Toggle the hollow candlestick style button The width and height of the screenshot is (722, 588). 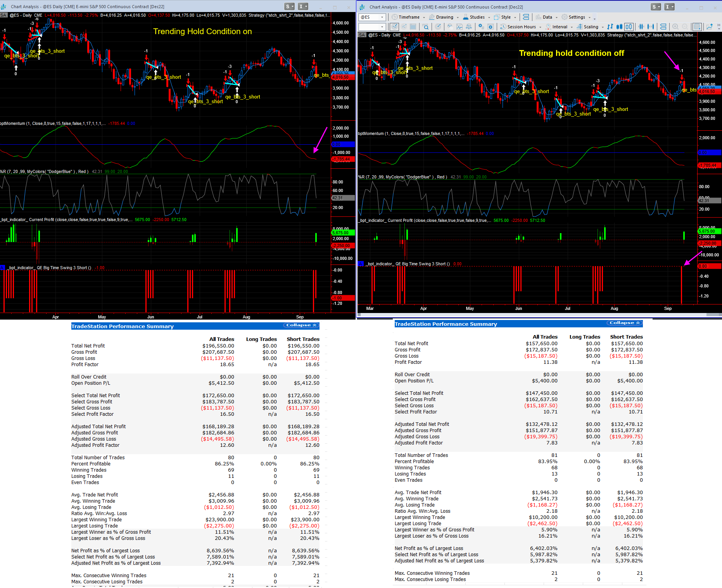coord(629,27)
